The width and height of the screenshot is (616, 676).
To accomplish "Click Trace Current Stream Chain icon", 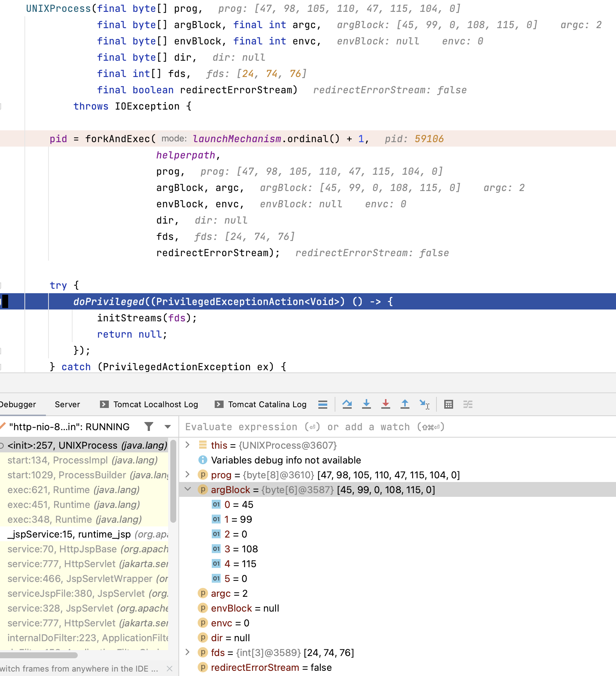I will (x=468, y=405).
